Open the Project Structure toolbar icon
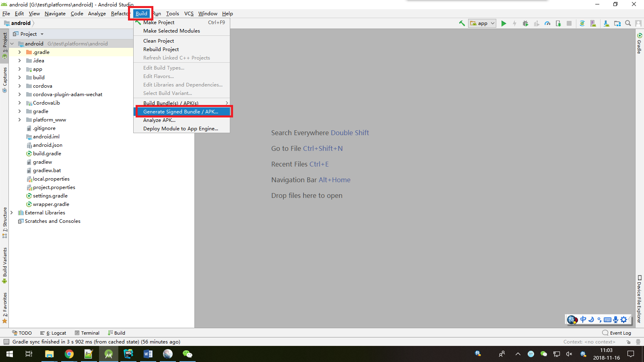The height and width of the screenshot is (362, 644). pyautogui.click(x=617, y=23)
